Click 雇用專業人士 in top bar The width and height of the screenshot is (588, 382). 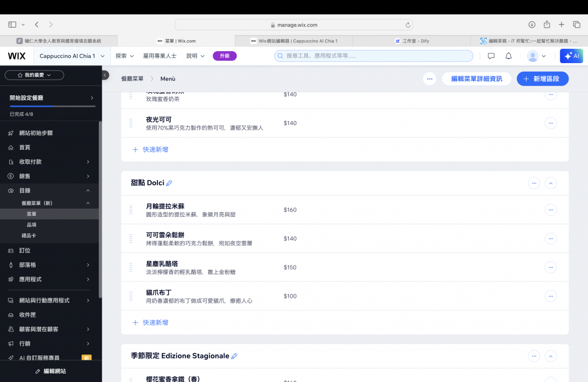coord(160,56)
